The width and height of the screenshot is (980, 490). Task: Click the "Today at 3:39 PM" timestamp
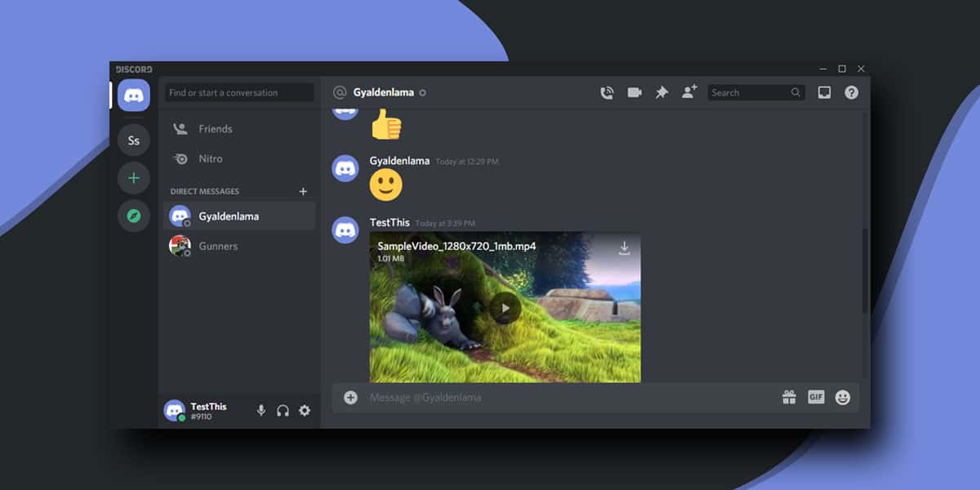(445, 224)
